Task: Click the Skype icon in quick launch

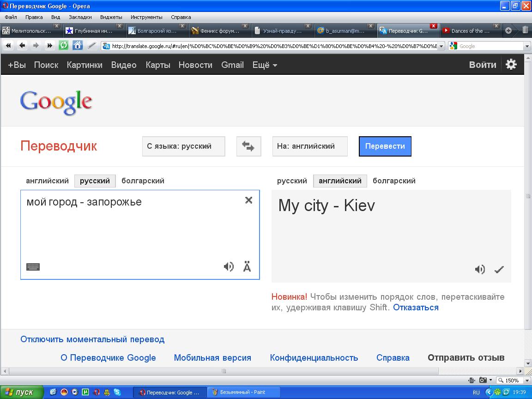Action: [x=117, y=392]
